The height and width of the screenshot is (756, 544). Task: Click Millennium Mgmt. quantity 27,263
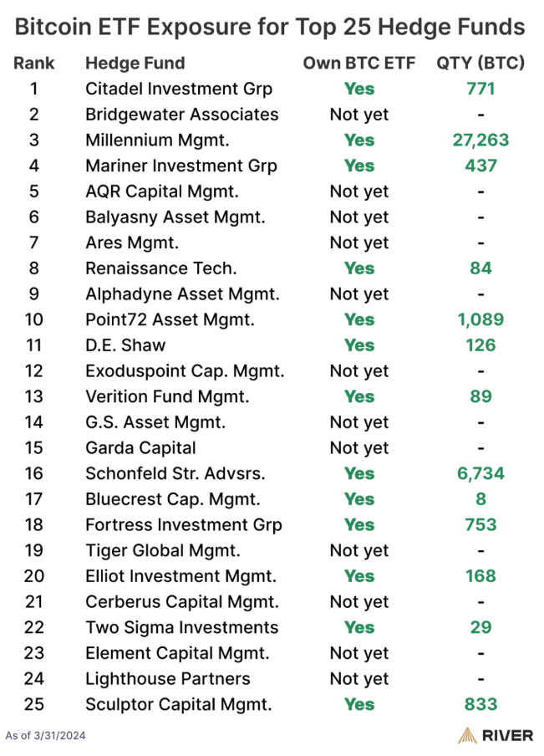point(480,140)
